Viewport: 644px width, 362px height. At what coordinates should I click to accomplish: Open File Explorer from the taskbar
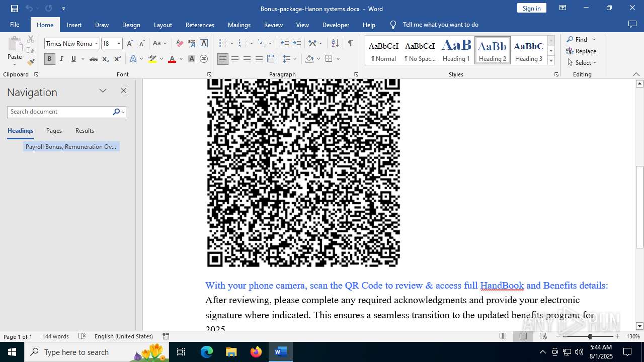(231, 352)
